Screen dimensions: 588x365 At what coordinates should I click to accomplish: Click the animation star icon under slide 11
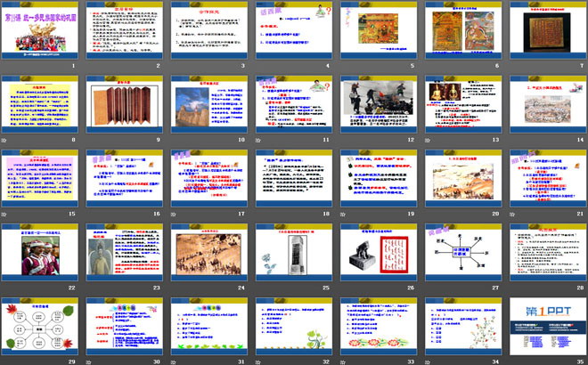(x=258, y=141)
